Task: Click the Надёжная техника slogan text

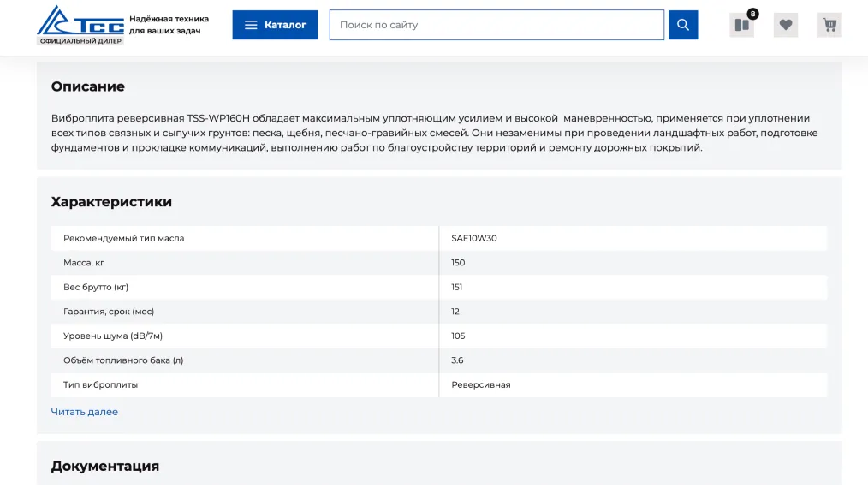Action: coord(169,24)
